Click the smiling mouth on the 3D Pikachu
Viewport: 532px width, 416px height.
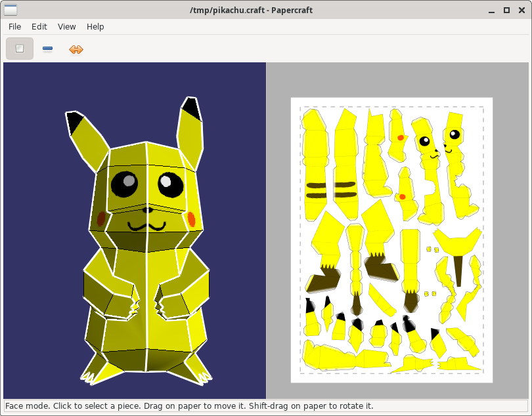click(146, 226)
